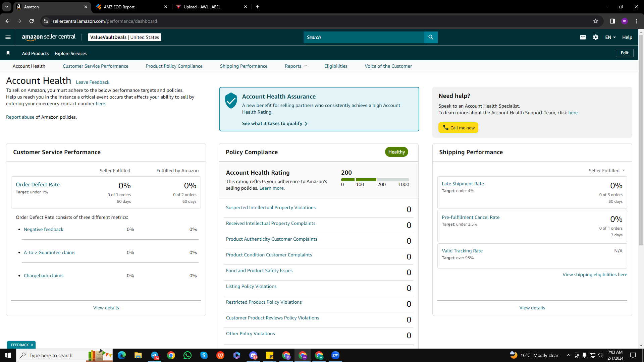The image size is (644, 362).
Task: Click the Leave Feedback link
Action: [93, 82]
